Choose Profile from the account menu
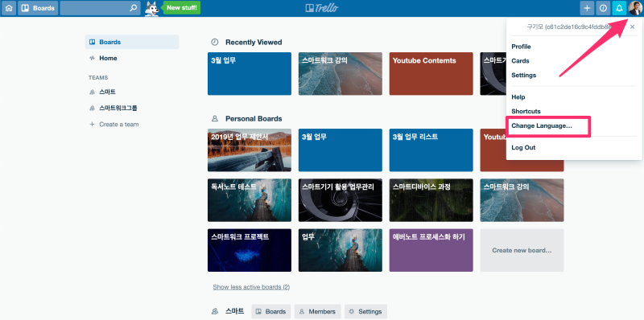This screenshot has height=320, width=644. point(521,47)
